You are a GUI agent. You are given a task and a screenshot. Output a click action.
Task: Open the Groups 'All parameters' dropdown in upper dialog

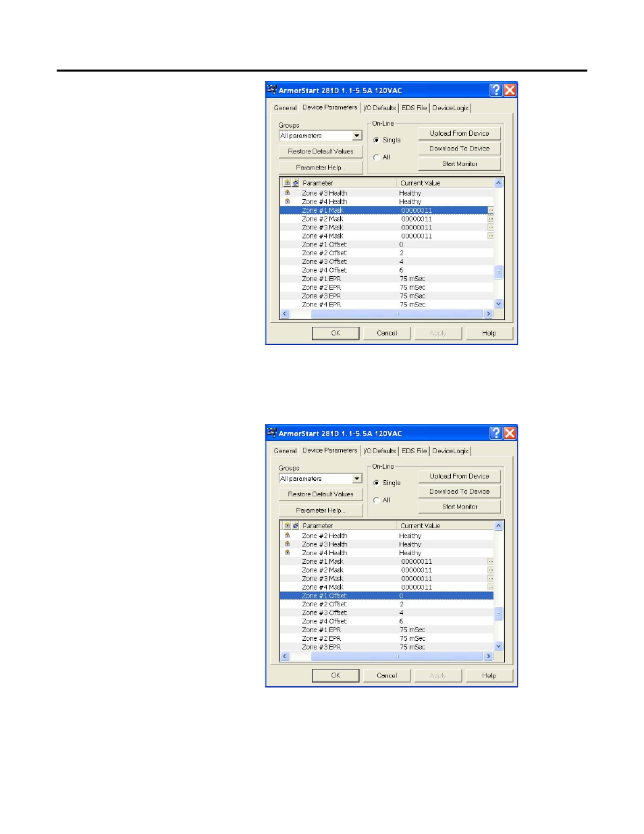tap(321, 136)
